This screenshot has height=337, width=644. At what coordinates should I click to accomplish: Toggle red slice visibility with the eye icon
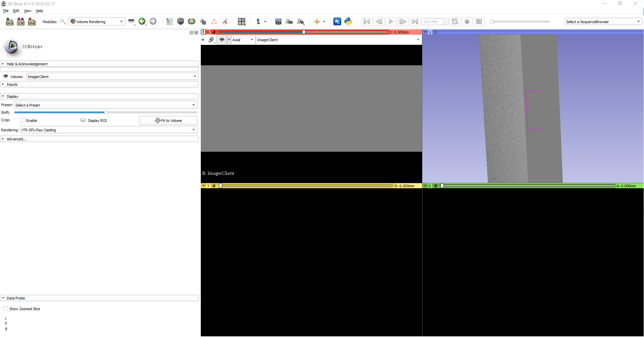pyautogui.click(x=222, y=40)
